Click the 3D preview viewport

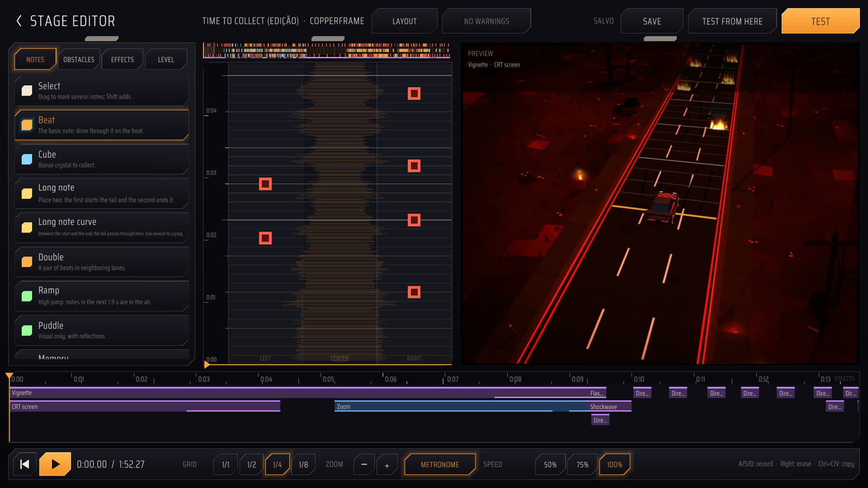coord(660,204)
